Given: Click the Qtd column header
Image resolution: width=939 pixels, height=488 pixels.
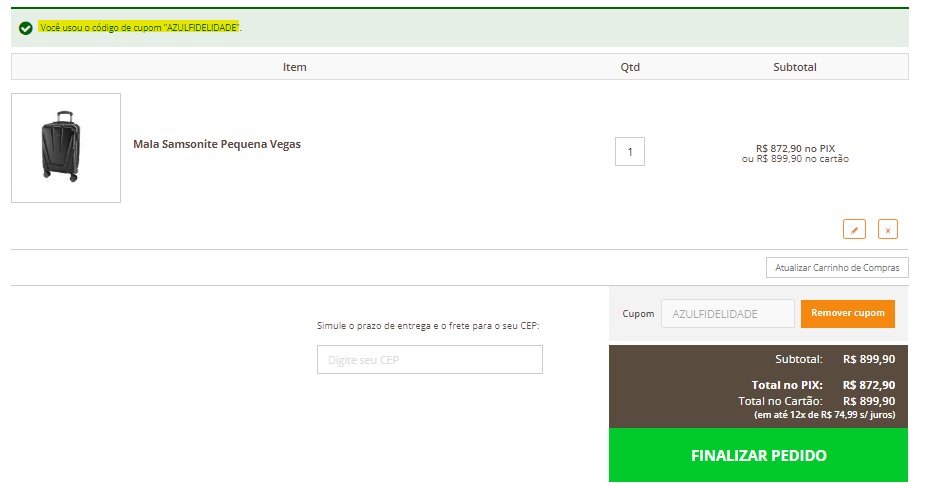Looking at the screenshot, I should (x=630, y=67).
